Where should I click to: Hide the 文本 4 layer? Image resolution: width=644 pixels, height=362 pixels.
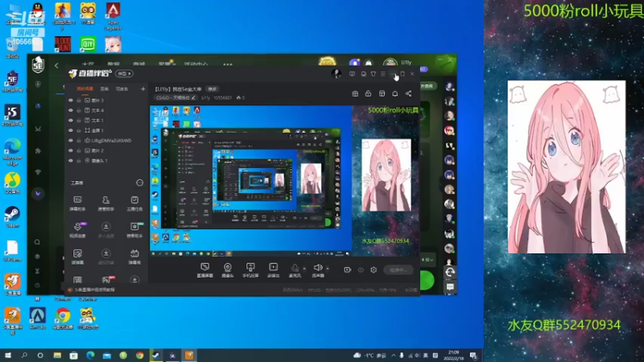coord(71,110)
